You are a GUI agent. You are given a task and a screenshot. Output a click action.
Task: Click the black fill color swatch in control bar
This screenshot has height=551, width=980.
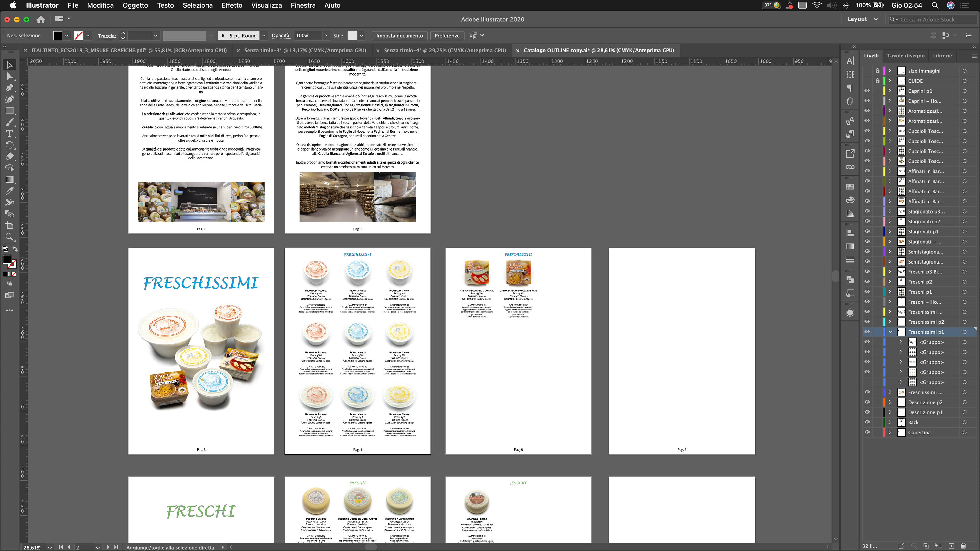(57, 36)
